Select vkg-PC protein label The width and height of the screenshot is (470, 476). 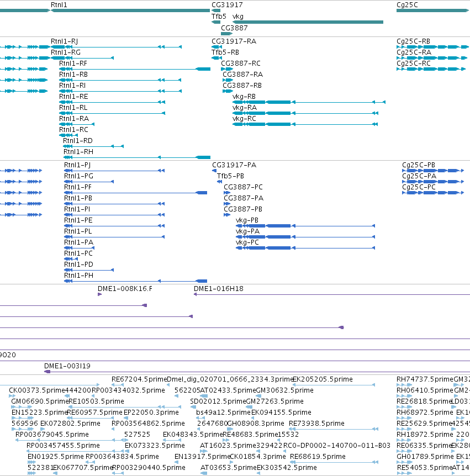(x=247, y=242)
